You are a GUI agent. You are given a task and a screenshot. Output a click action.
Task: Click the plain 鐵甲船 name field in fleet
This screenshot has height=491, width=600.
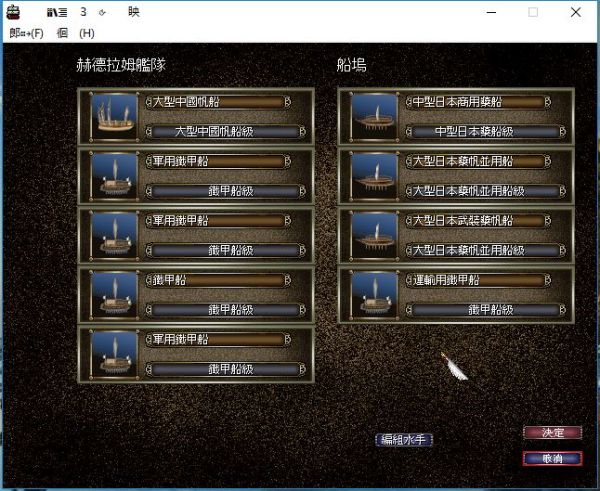pos(218,281)
